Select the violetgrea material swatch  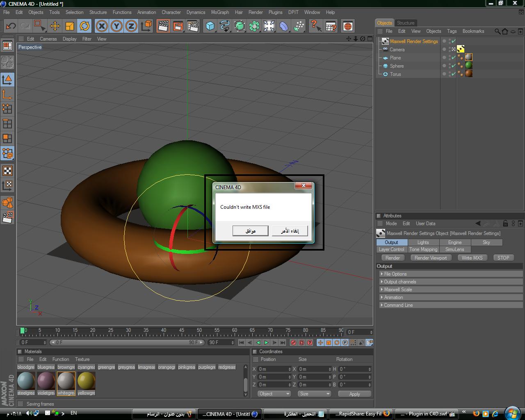(x=46, y=381)
